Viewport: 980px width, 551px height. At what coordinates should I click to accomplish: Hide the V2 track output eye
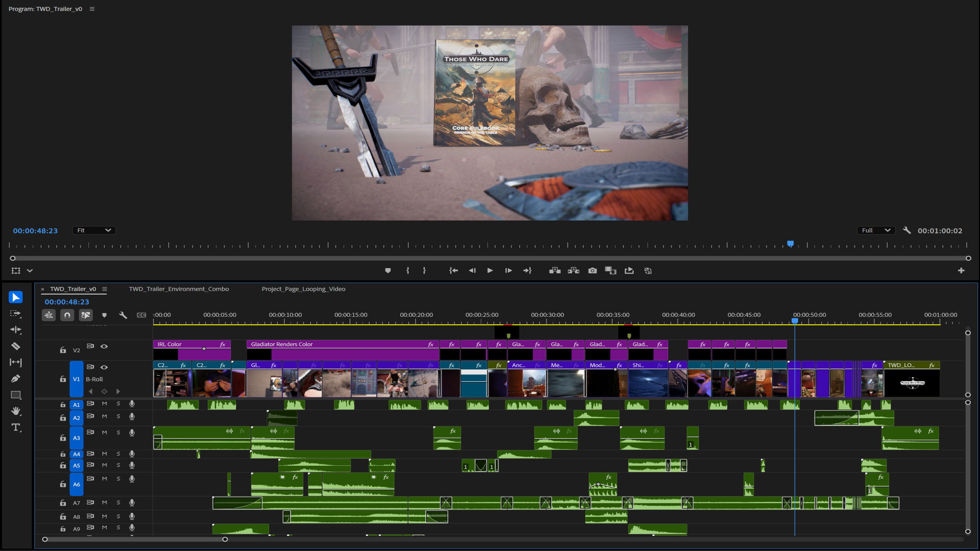pos(104,346)
